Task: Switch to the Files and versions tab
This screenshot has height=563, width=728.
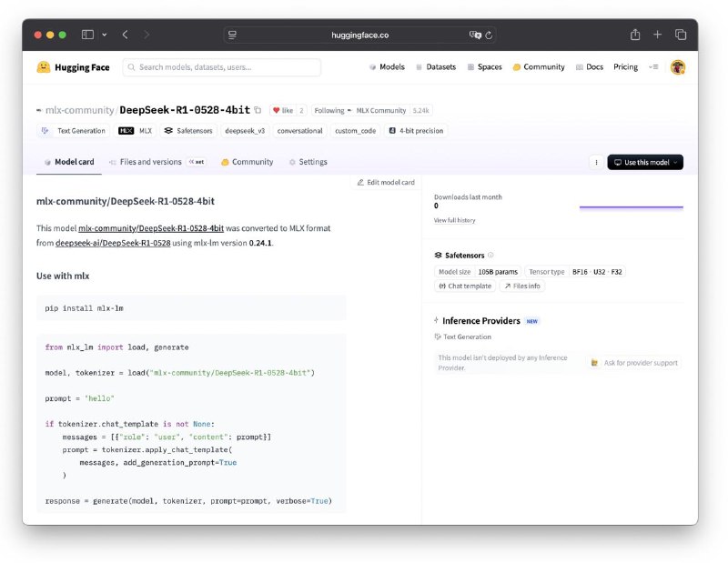Action: [157, 162]
